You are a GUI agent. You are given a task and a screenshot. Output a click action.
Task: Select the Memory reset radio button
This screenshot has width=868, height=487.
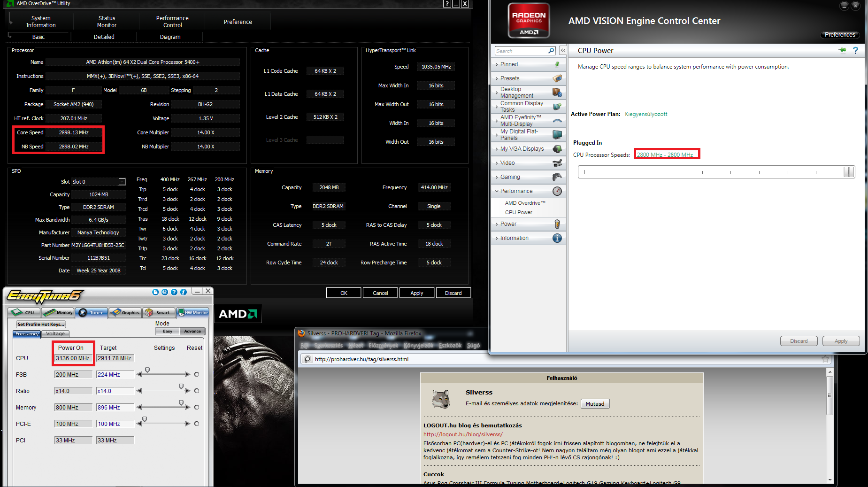196,407
